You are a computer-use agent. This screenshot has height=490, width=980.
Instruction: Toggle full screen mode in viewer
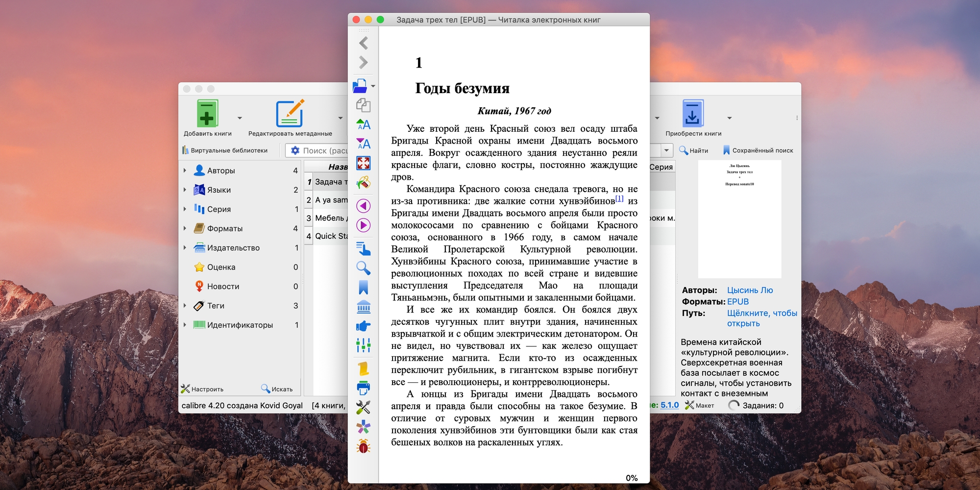(363, 163)
